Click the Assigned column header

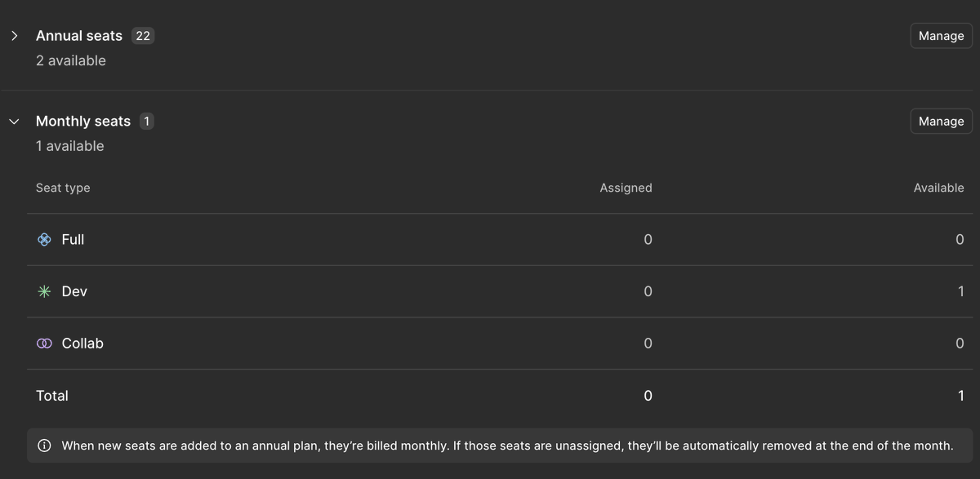626,188
